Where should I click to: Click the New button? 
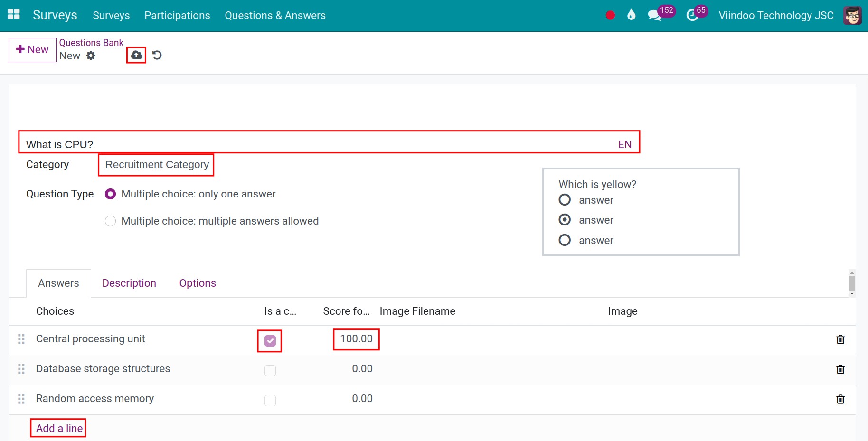click(32, 50)
